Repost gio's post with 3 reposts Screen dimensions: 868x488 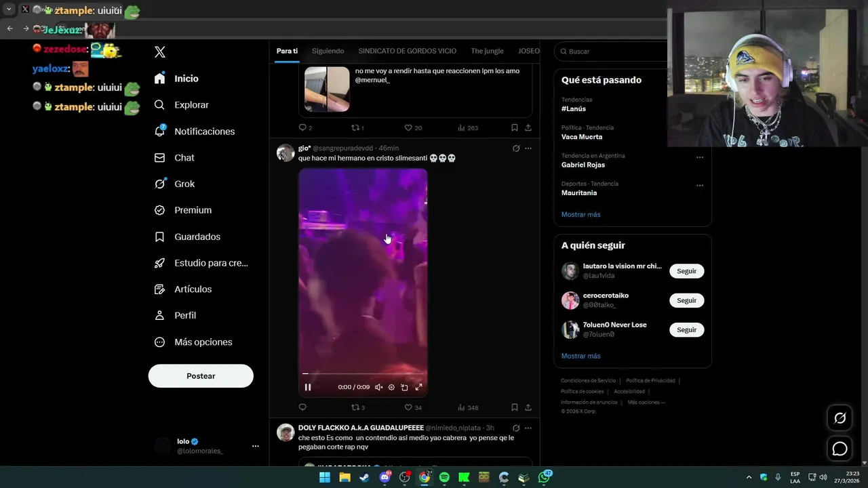click(358, 407)
